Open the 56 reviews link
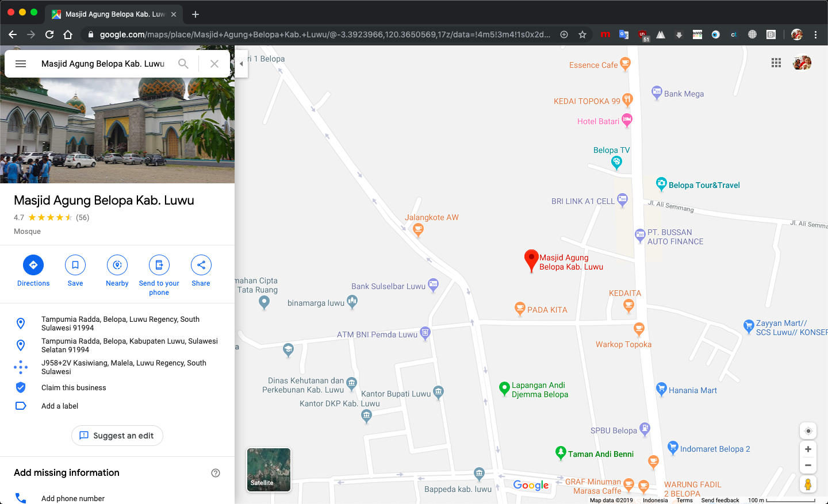Viewport: 828px width, 504px height. tap(83, 218)
